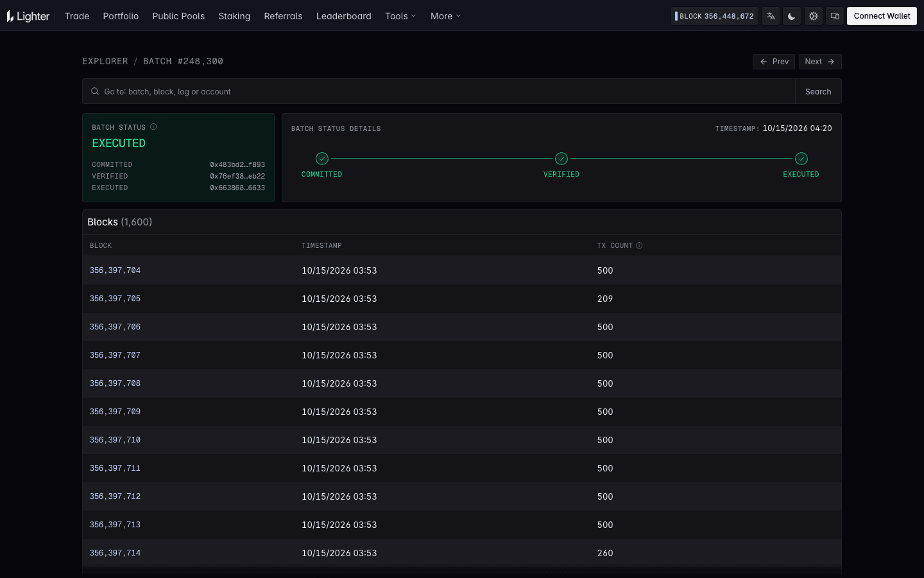This screenshot has height=578, width=924.
Task: Click the TX count value 260
Action: tap(605, 553)
